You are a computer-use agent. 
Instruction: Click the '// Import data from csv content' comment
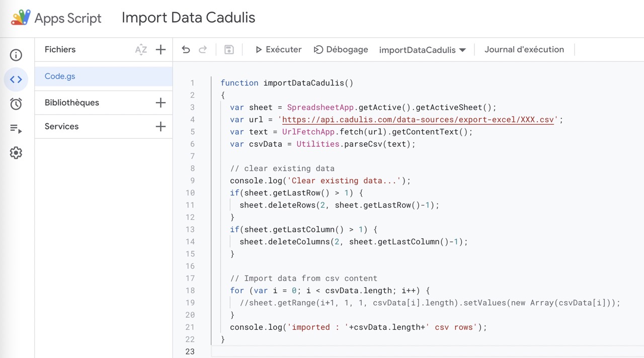(x=303, y=278)
